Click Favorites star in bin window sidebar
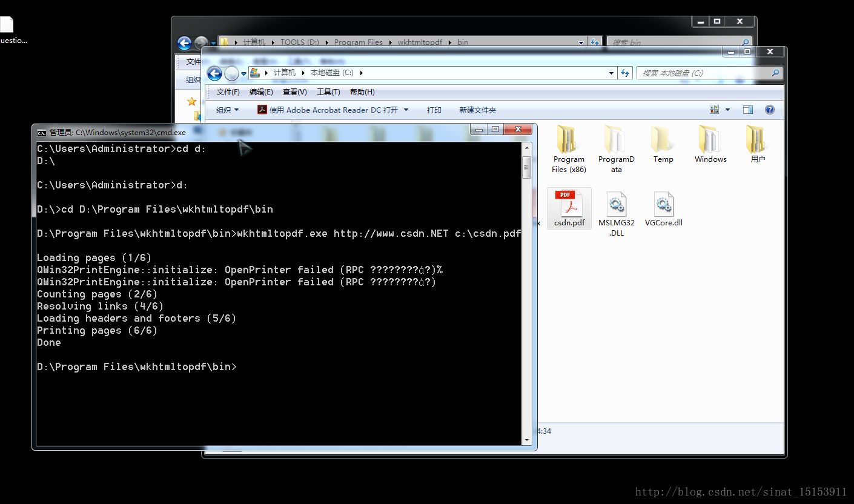Screen dimensions: 854x504 tap(192, 101)
